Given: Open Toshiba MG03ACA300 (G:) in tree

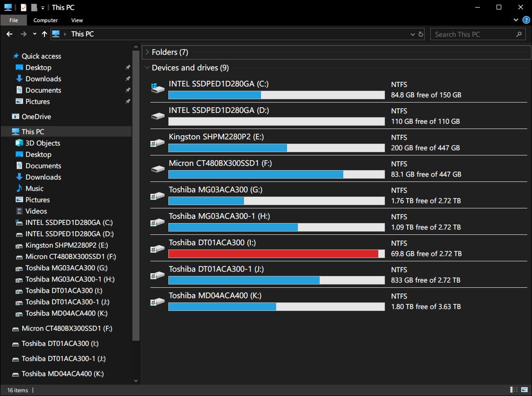Looking at the screenshot, I should click(x=67, y=268).
